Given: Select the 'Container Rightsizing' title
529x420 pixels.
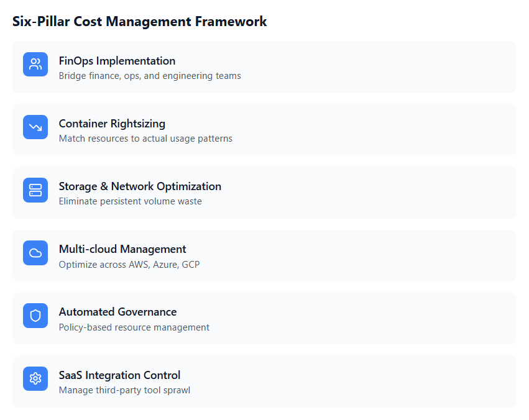Looking at the screenshot, I should [112, 124].
